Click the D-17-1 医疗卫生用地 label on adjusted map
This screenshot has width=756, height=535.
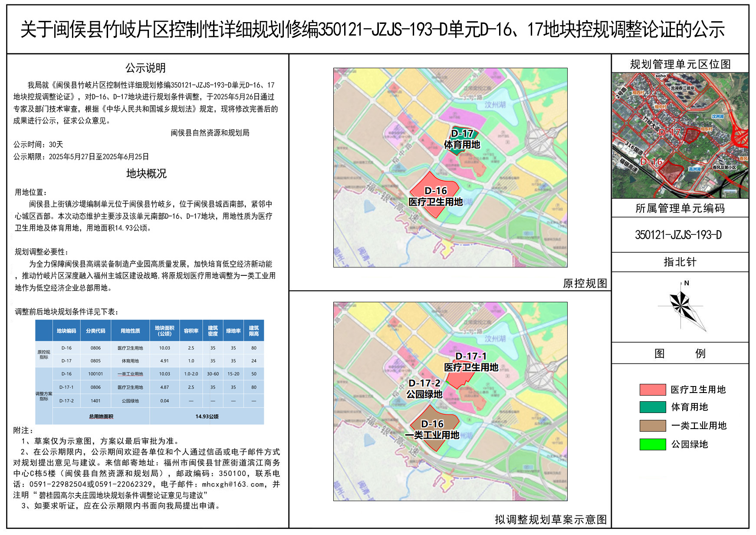471,362
